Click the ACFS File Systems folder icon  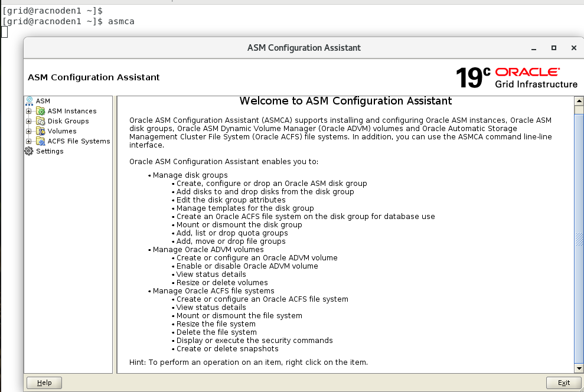click(41, 141)
